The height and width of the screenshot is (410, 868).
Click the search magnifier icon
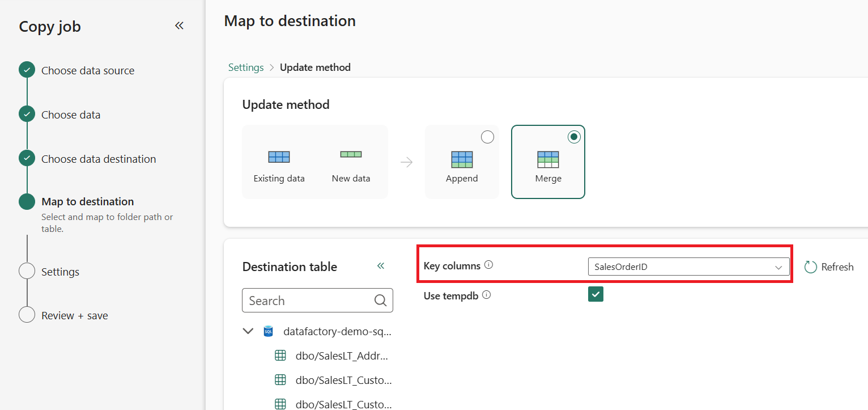point(380,301)
